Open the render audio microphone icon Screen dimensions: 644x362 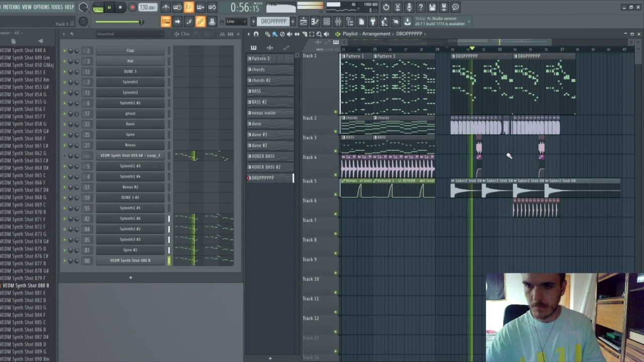pyautogui.click(x=409, y=7)
